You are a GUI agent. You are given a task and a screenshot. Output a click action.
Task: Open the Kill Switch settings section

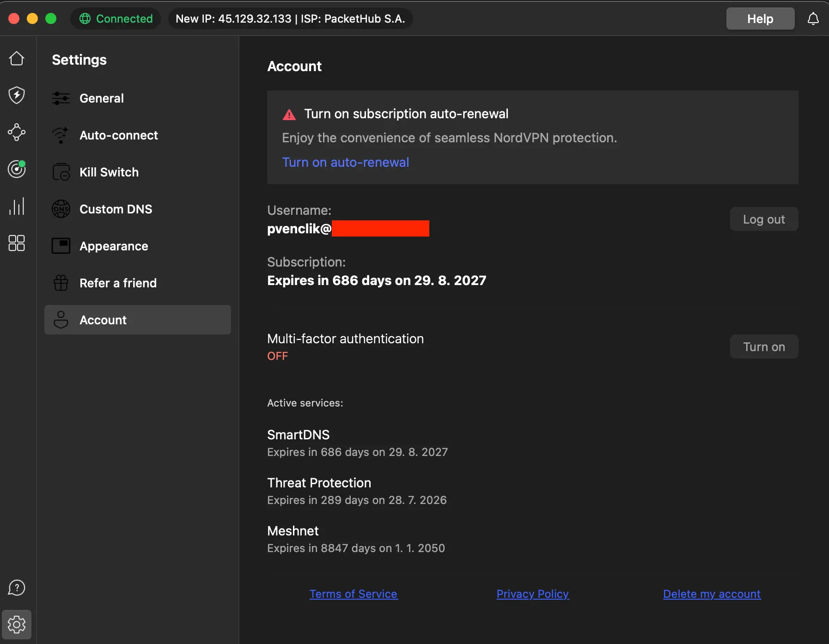[109, 172]
